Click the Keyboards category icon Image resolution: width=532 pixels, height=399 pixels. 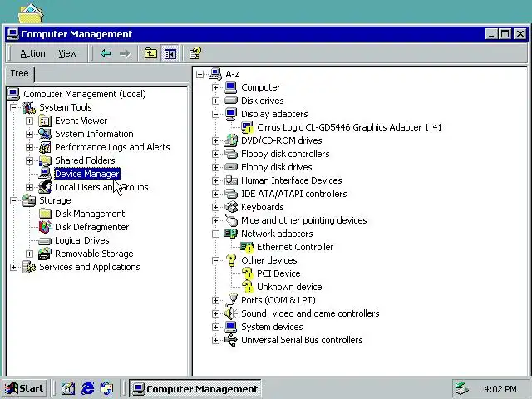(x=231, y=207)
